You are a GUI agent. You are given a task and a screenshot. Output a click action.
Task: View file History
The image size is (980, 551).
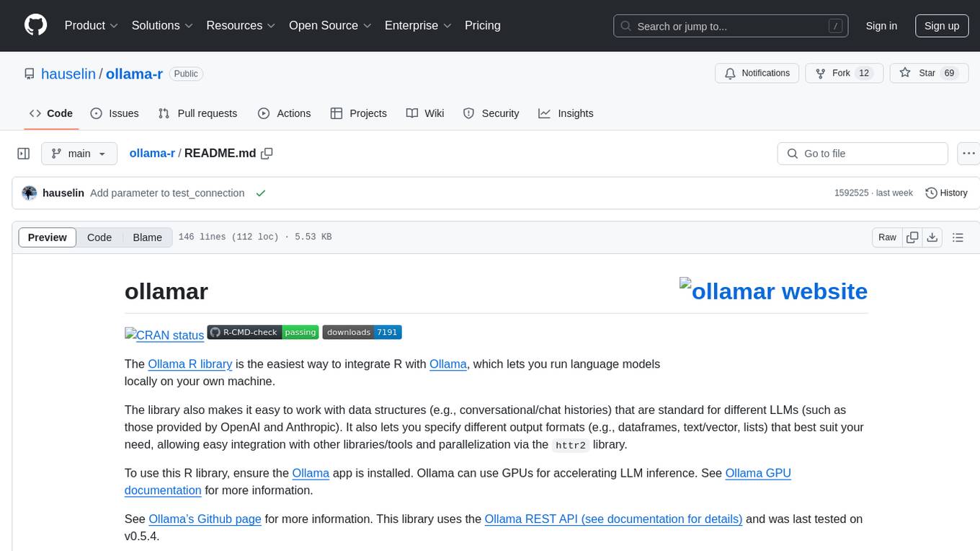946,193
